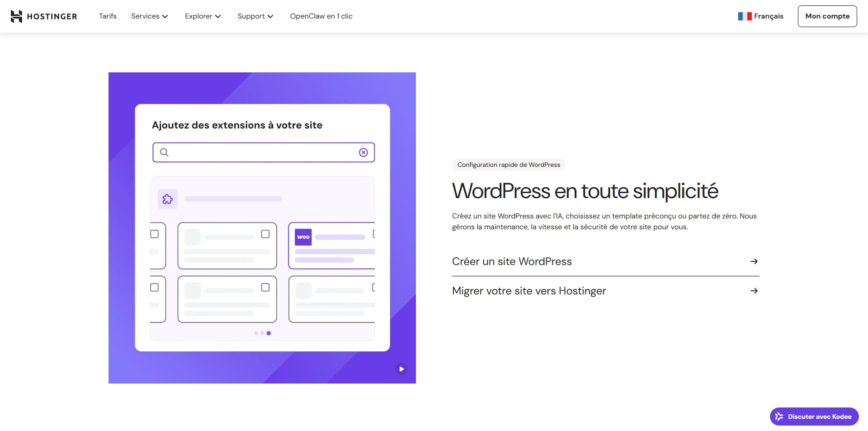Open Discuter avec Kodee chat
The image size is (868, 431).
(x=814, y=417)
